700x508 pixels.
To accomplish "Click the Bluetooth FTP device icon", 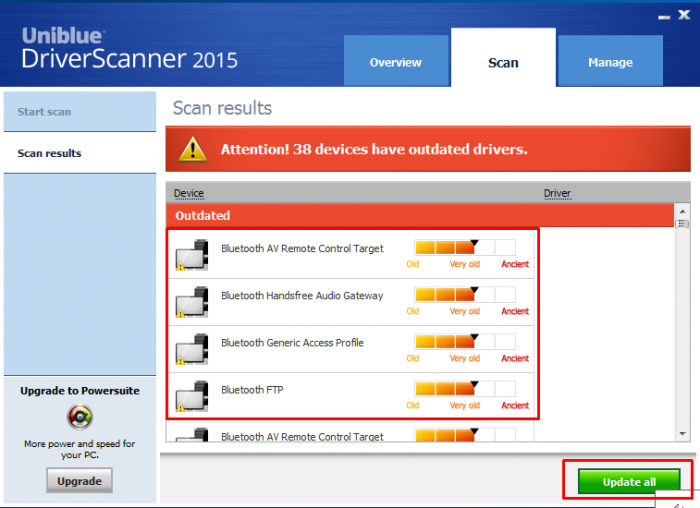I will click(x=192, y=396).
